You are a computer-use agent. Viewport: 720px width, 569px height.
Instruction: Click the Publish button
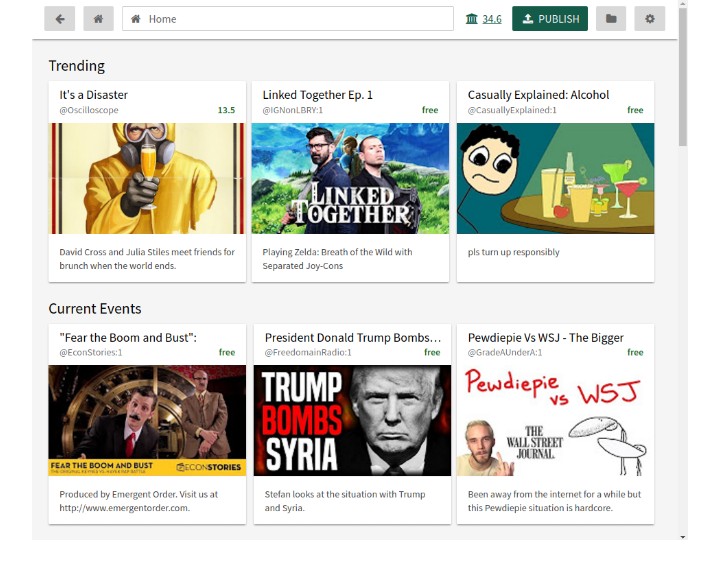(550, 19)
